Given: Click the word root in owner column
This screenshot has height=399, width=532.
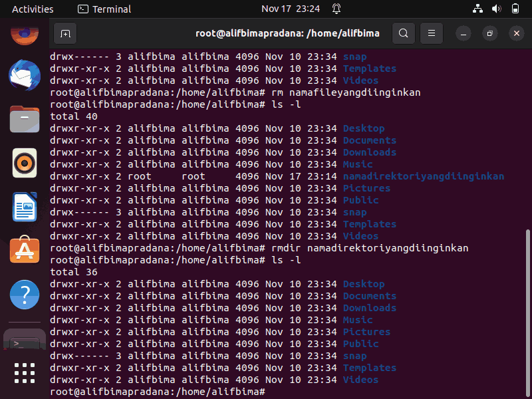Looking at the screenshot, I should pos(140,176).
